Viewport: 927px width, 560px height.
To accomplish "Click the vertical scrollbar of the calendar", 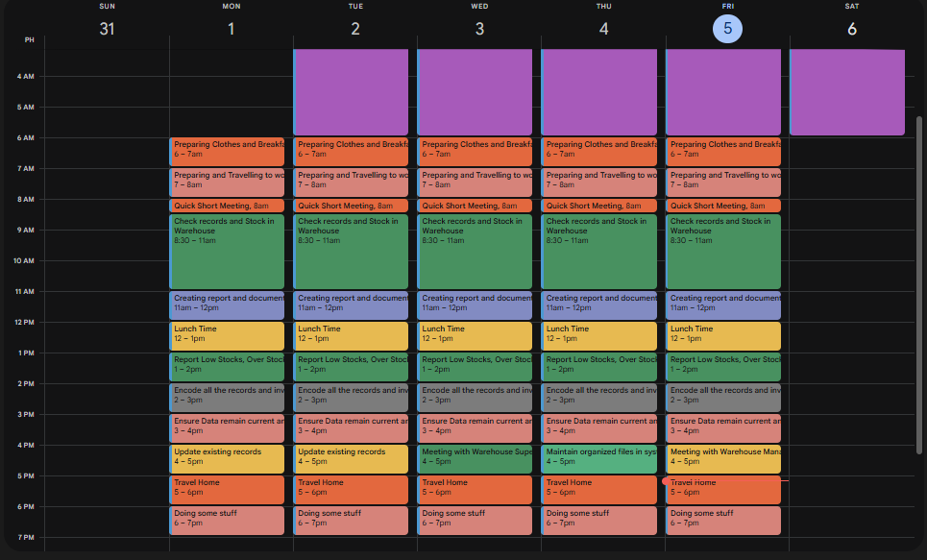I will coord(918,285).
